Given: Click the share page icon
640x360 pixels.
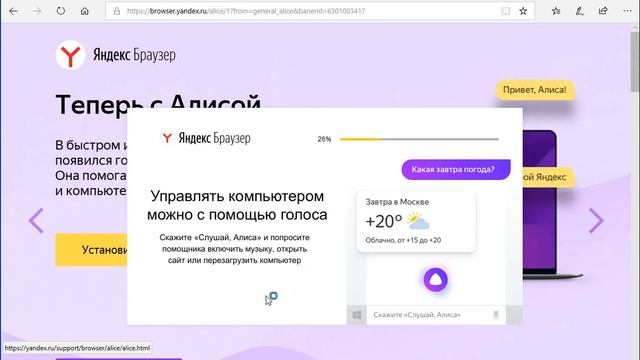Looking at the screenshot, I should [x=603, y=11].
